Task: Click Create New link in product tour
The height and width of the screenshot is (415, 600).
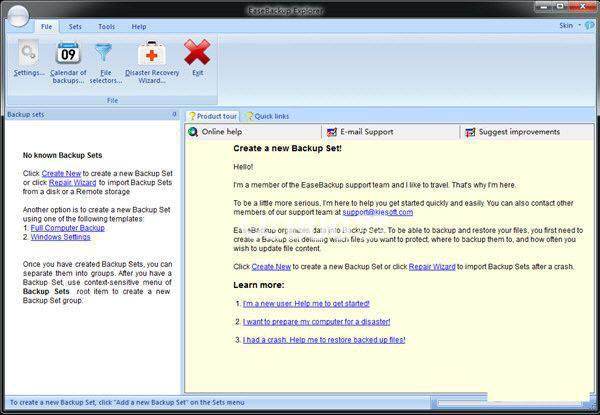Action: point(271,267)
